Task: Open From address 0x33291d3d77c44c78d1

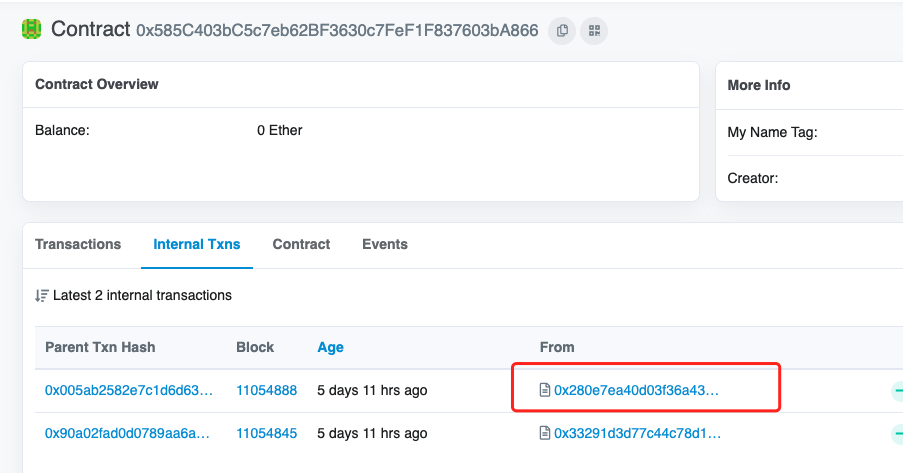Action: click(x=637, y=433)
